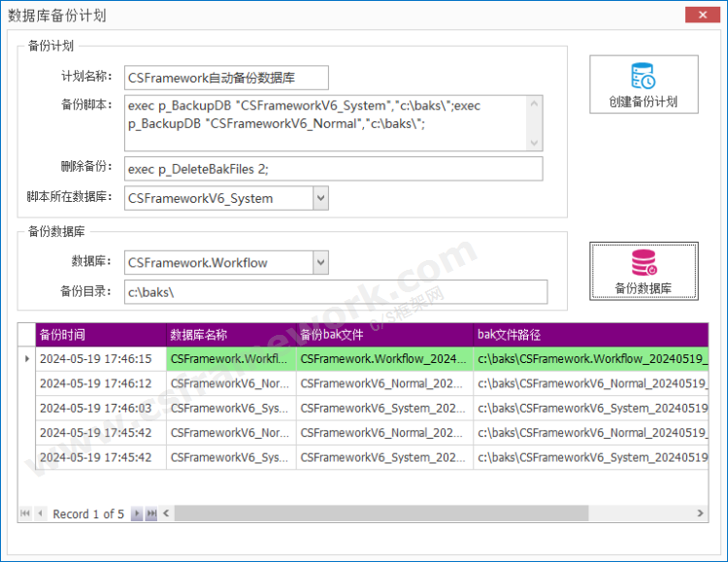728x562 pixels.
Task: Open the script database dropdown CSFrameworkV6_System
Action: click(x=320, y=198)
